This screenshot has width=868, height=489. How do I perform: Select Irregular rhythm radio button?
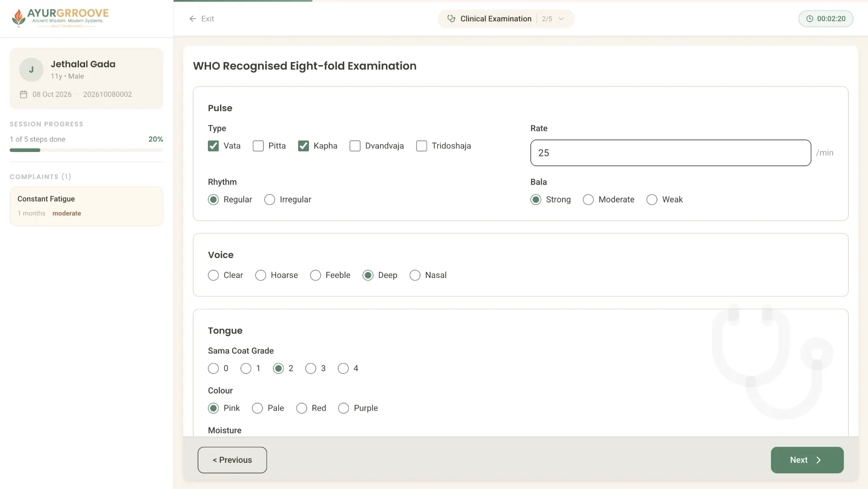tap(270, 200)
